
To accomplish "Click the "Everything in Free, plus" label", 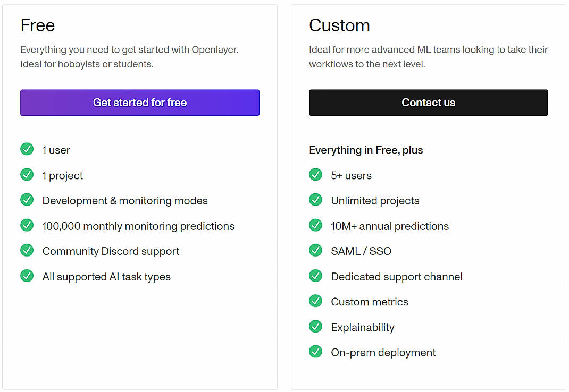I will [366, 150].
